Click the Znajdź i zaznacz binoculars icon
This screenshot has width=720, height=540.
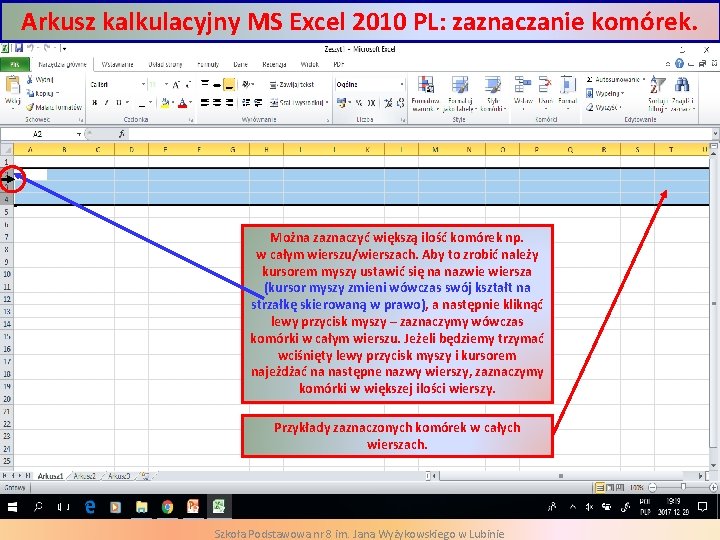click(x=682, y=85)
